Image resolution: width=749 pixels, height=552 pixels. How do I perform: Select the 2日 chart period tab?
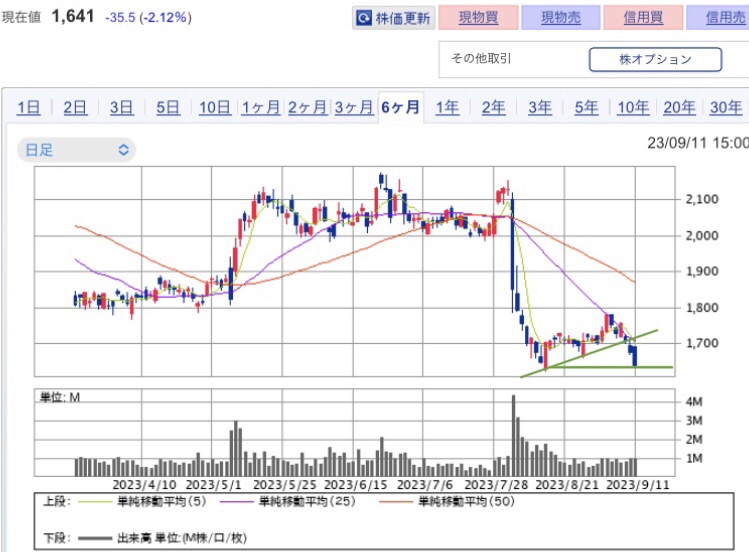[75, 107]
